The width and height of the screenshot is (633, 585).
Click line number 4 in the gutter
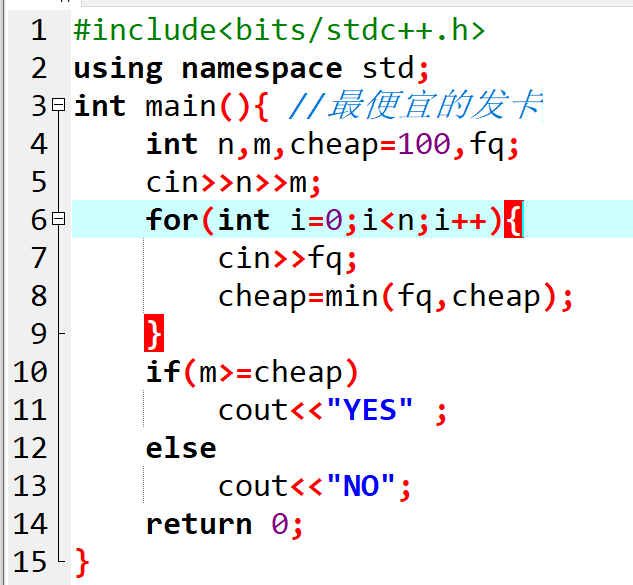pyautogui.click(x=39, y=144)
